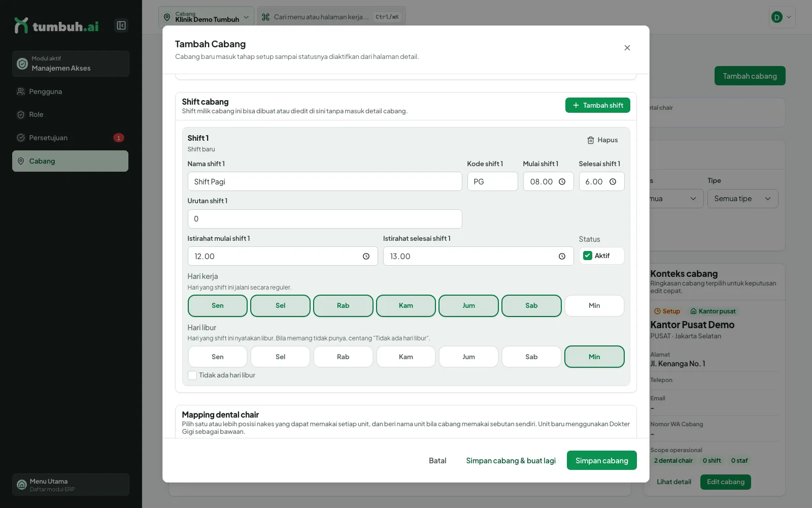The image size is (812, 508).
Task: Focus the Urutan shift 1 field
Action: pos(325,219)
